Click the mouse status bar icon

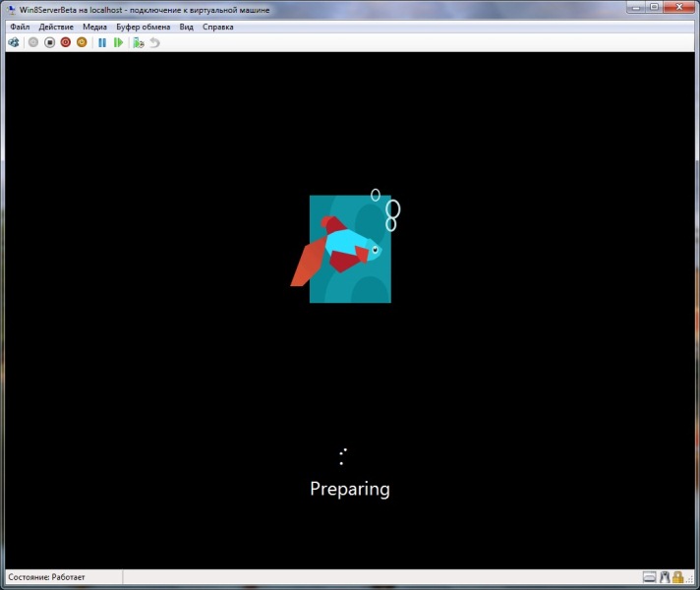point(664,576)
